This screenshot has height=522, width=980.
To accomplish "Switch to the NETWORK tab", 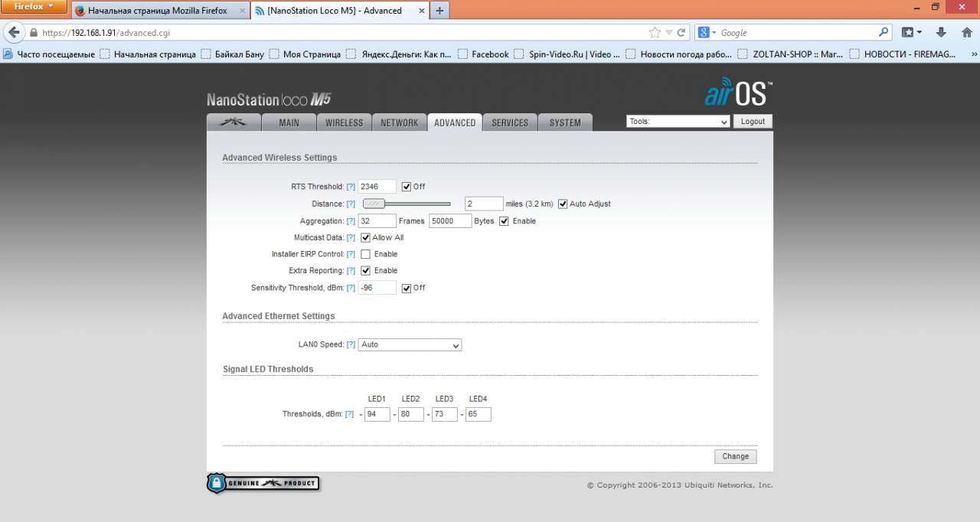I will (x=400, y=122).
